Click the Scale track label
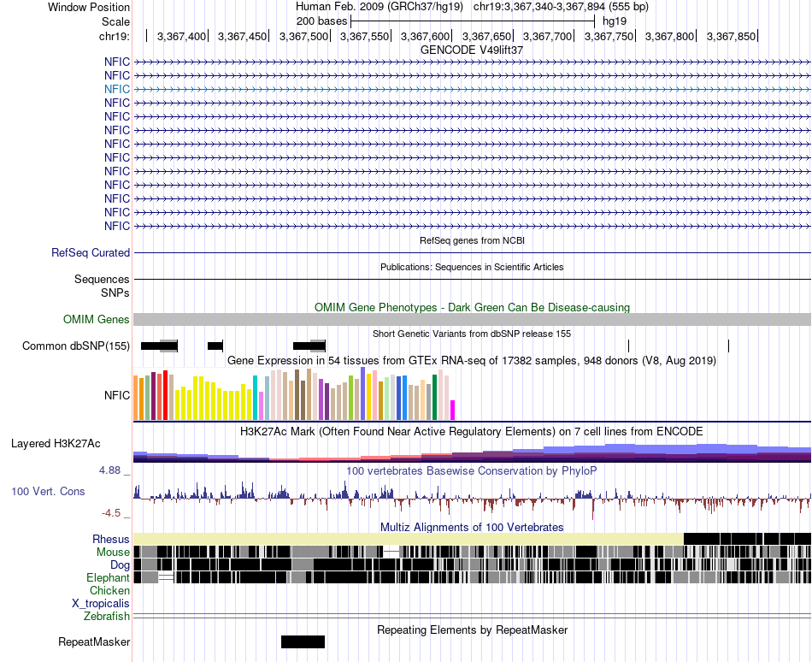The width and height of the screenshot is (812, 662). pos(115,21)
